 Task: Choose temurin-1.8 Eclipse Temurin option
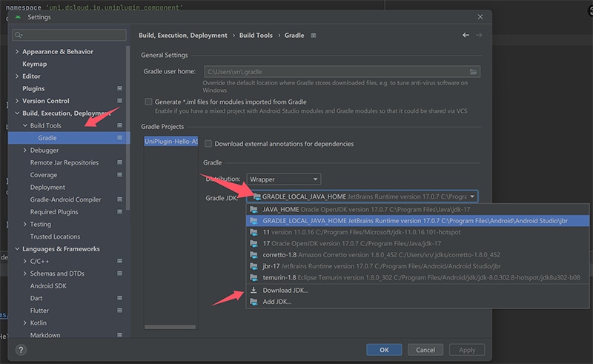pyautogui.click(x=417, y=277)
